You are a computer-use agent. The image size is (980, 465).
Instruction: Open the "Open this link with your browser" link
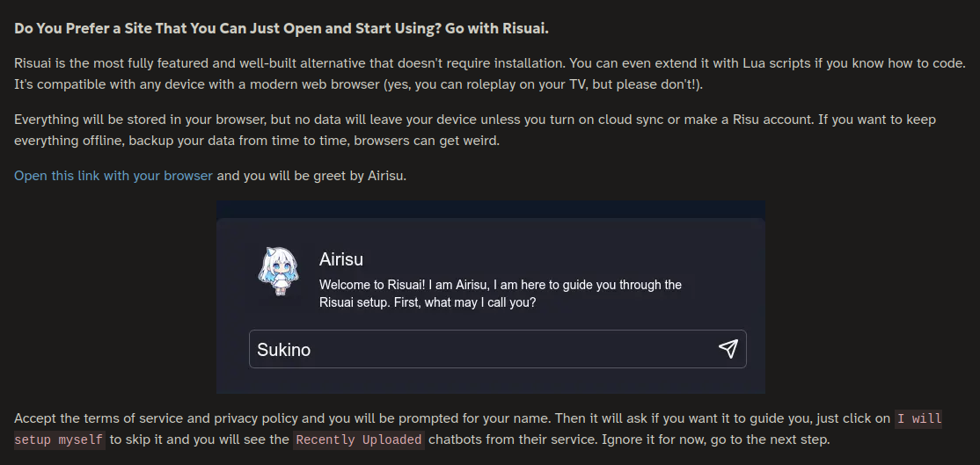(113, 176)
